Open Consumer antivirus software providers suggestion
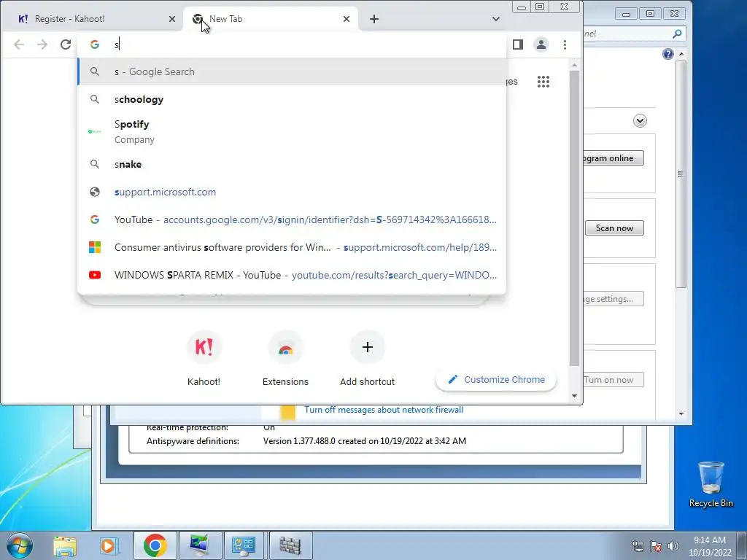The height and width of the screenshot is (560, 747). point(292,247)
